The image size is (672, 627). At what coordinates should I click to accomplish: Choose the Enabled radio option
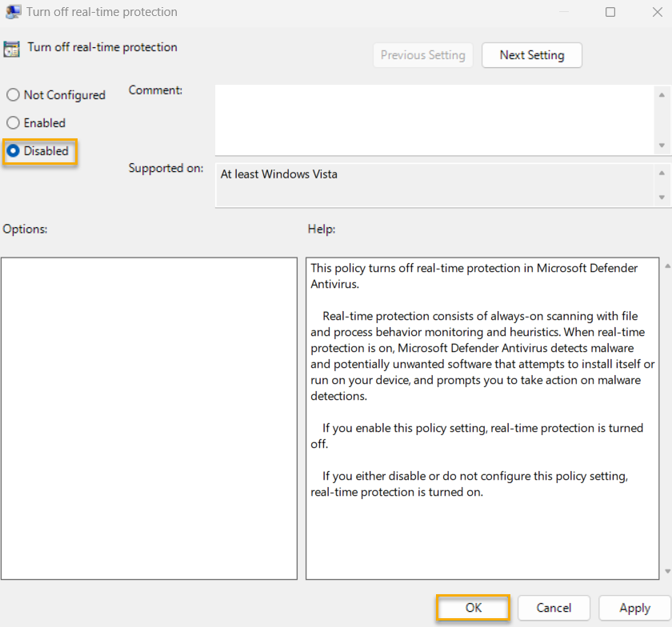coord(13,123)
